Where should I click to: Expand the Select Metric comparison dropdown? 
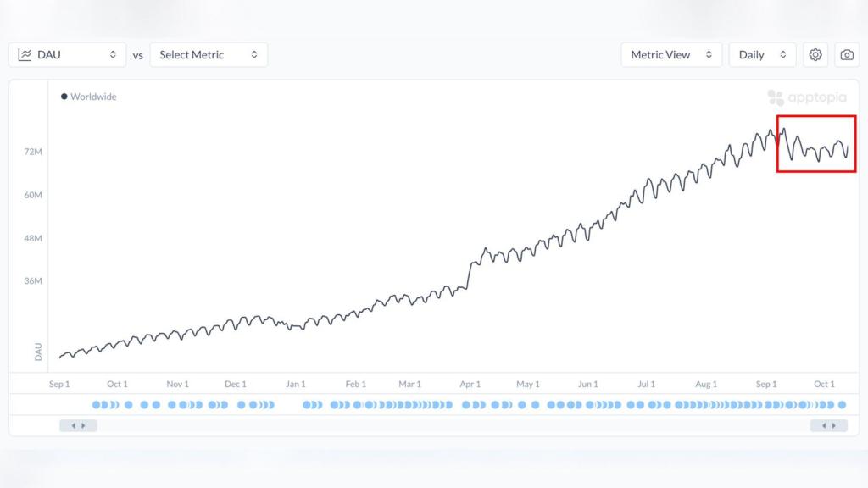tap(209, 55)
